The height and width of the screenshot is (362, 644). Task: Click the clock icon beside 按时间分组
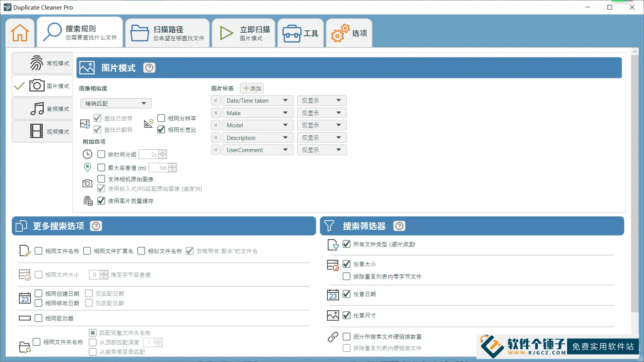tap(88, 154)
